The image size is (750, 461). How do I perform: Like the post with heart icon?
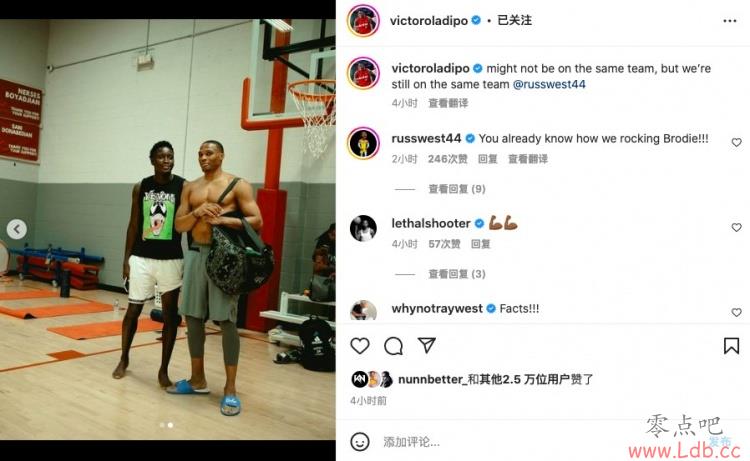[360, 345]
